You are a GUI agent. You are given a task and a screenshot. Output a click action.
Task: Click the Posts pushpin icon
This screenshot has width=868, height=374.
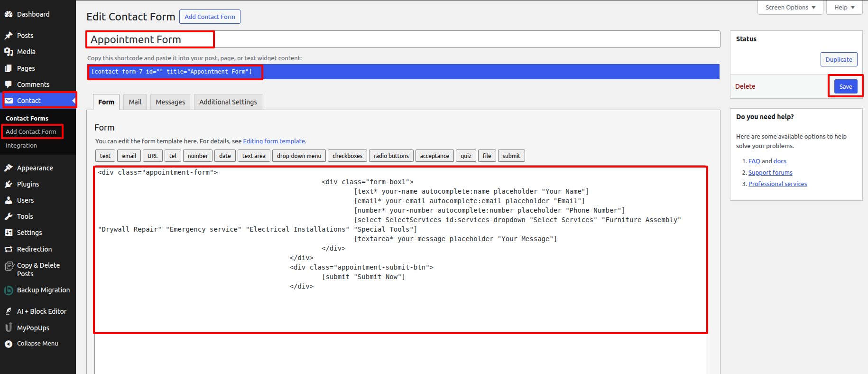click(x=9, y=36)
